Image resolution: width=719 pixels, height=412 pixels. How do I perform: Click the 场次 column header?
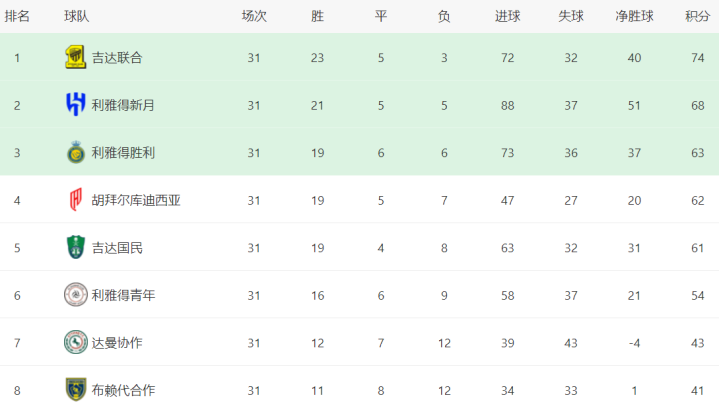coord(254,17)
